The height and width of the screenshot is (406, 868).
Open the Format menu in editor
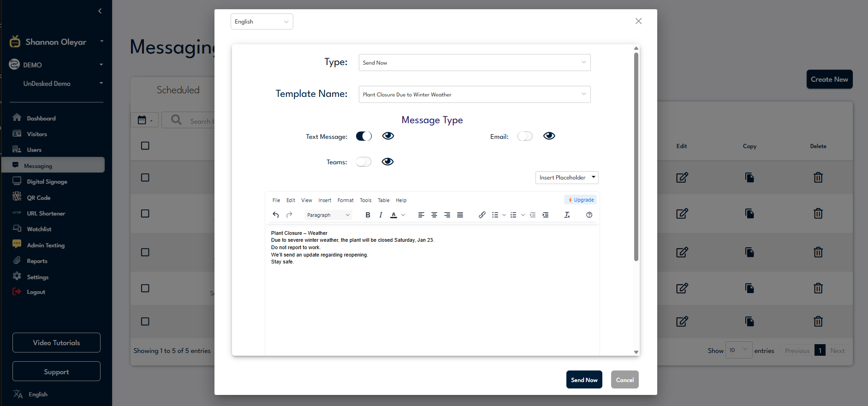(345, 200)
